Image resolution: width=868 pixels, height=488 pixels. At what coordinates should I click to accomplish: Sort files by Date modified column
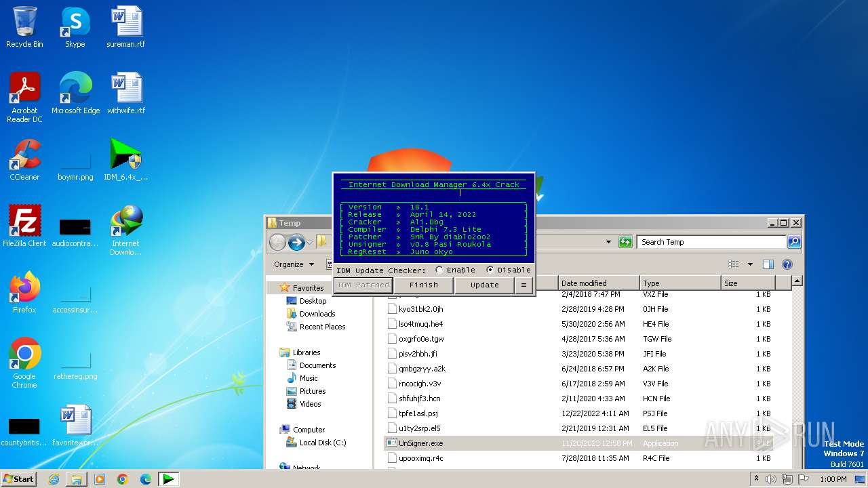pos(599,283)
